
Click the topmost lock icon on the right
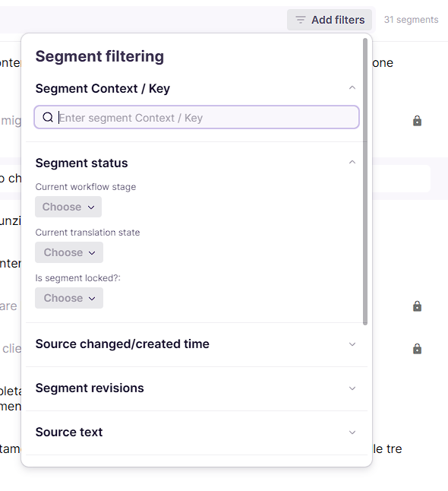(417, 121)
